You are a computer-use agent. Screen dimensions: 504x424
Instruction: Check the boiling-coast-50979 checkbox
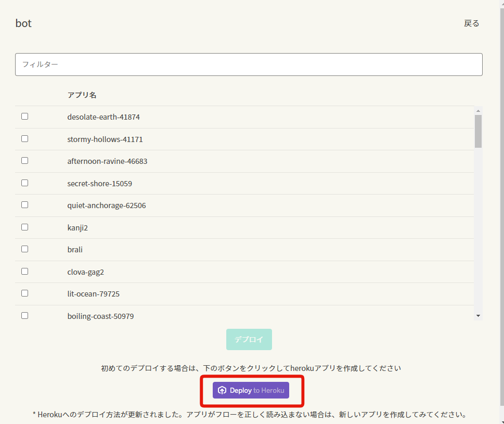24,315
